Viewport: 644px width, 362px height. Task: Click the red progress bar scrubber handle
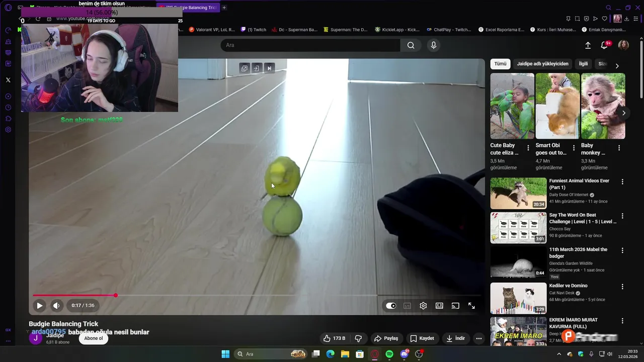tap(115, 295)
